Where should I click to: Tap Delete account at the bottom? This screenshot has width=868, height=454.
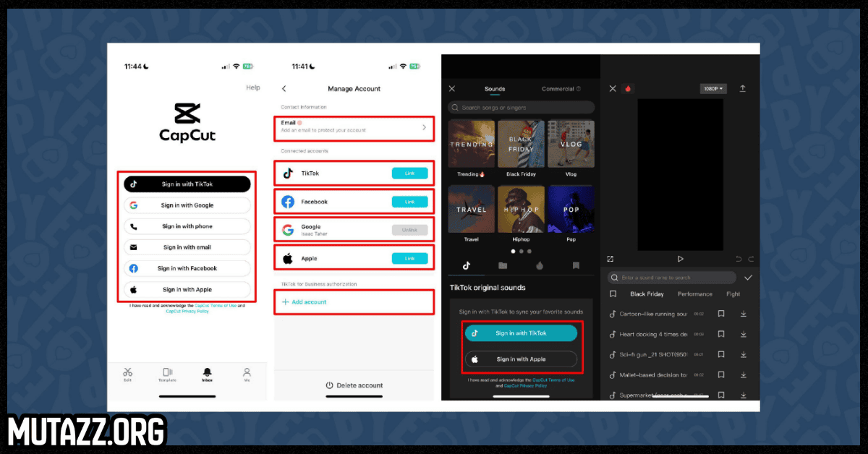[x=354, y=385]
